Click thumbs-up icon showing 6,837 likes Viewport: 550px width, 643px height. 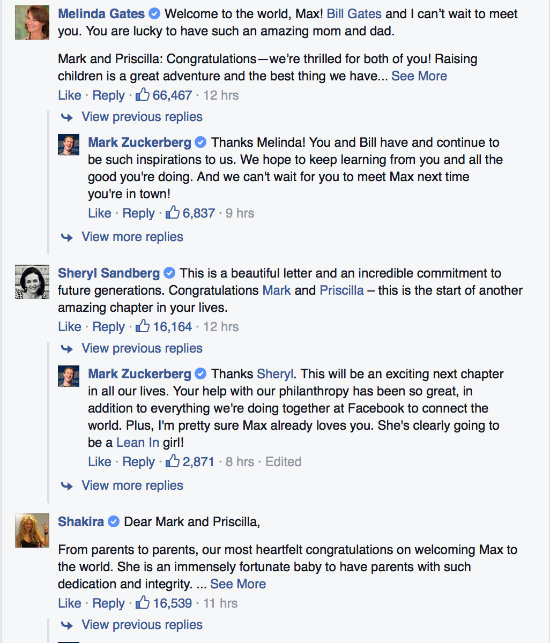pyautogui.click(x=172, y=212)
